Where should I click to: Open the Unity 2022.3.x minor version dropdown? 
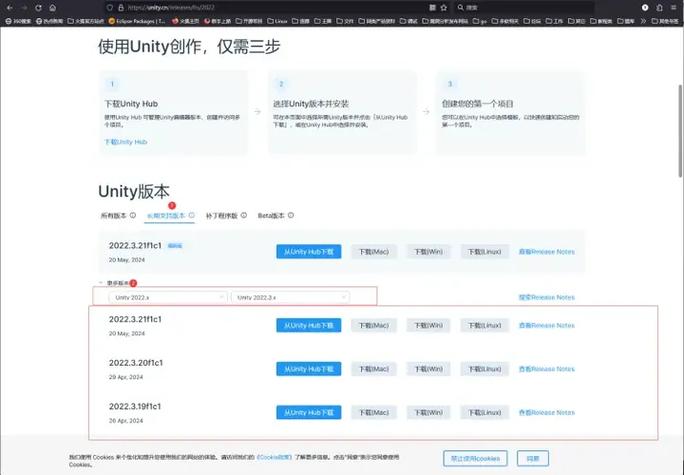291,297
